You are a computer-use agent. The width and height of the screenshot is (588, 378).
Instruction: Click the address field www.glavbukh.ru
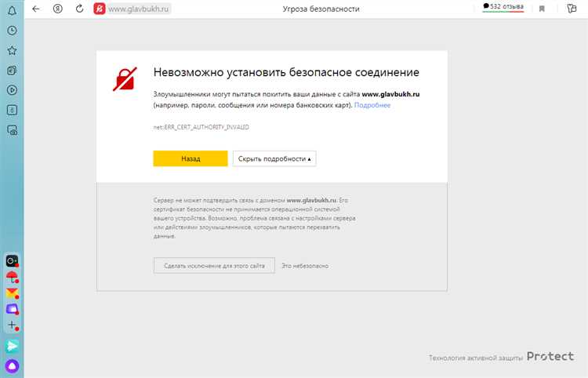[x=139, y=9]
